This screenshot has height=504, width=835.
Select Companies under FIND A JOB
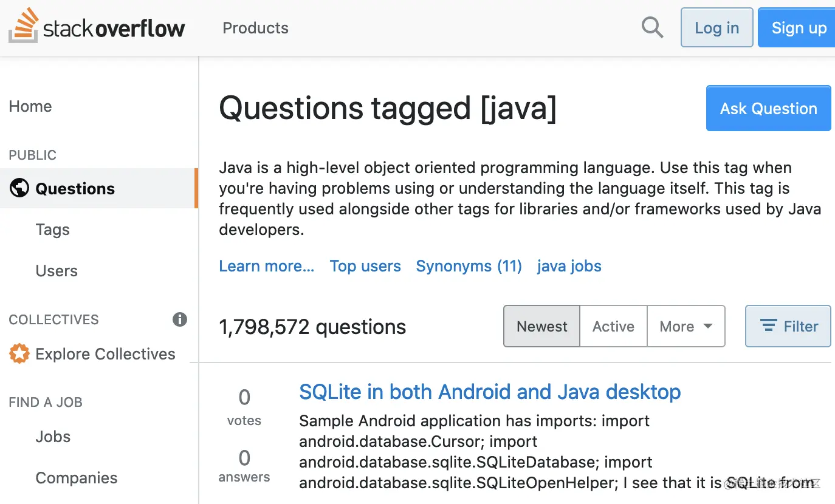[77, 478]
